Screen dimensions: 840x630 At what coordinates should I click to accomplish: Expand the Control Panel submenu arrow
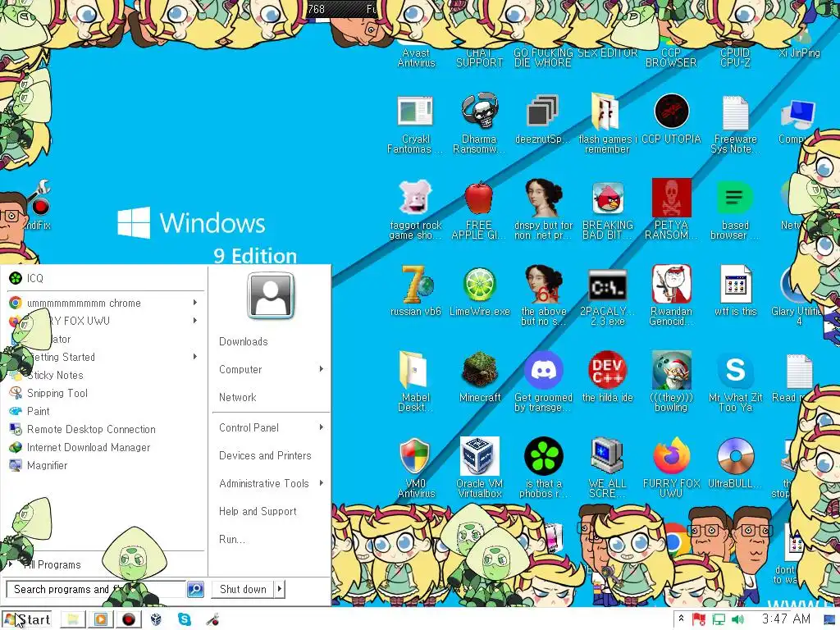click(322, 427)
